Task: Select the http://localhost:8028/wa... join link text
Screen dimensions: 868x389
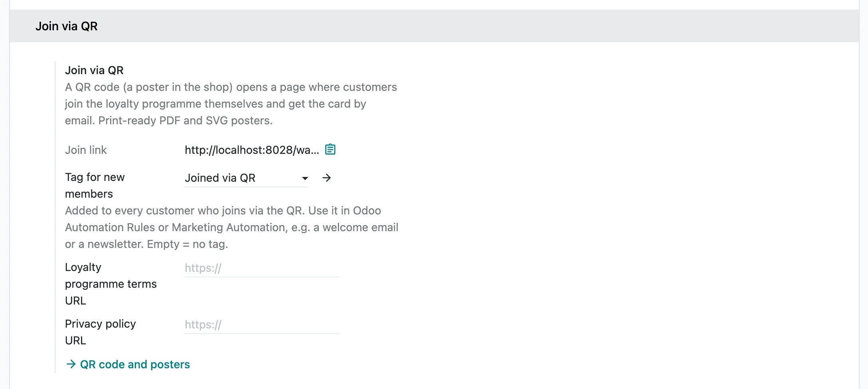Action: point(252,150)
